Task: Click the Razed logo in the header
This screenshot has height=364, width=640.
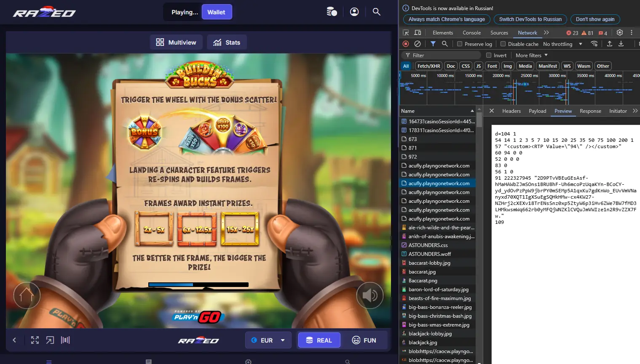Action: coord(44,12)
